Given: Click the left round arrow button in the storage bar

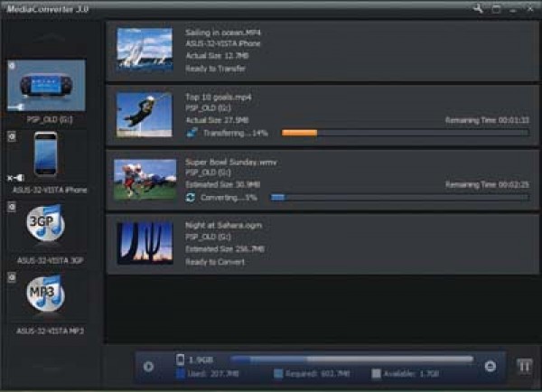Looking at the screenshot, I should (x=149, y=366).
